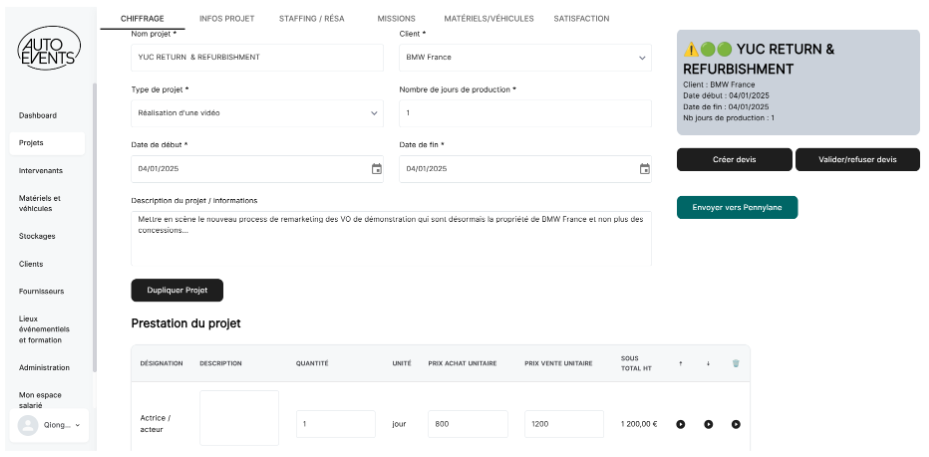The image size is (929, 457).
Task: Switch to the CHIFFRAGE tab
Action: tap(142, 18)
